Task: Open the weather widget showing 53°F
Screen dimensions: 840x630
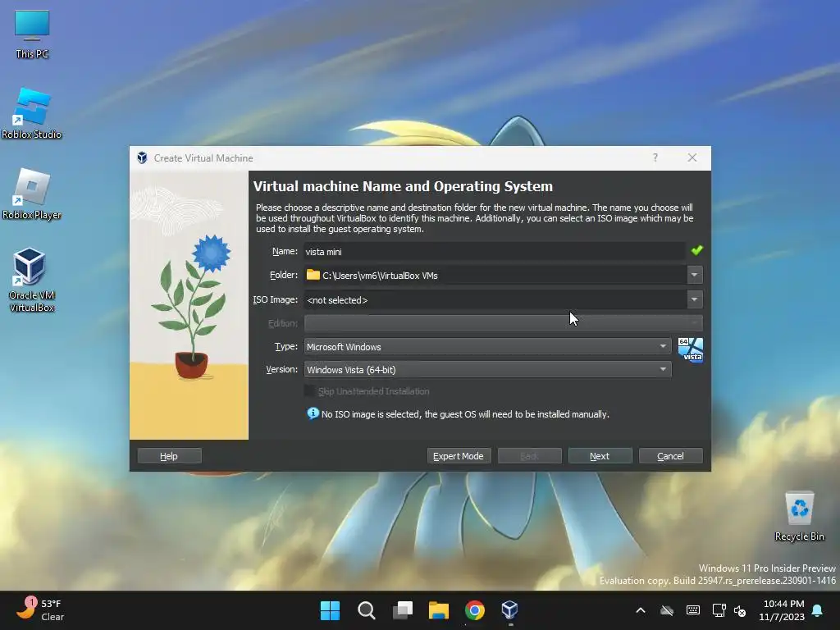Action: click(x=41, y=609)
